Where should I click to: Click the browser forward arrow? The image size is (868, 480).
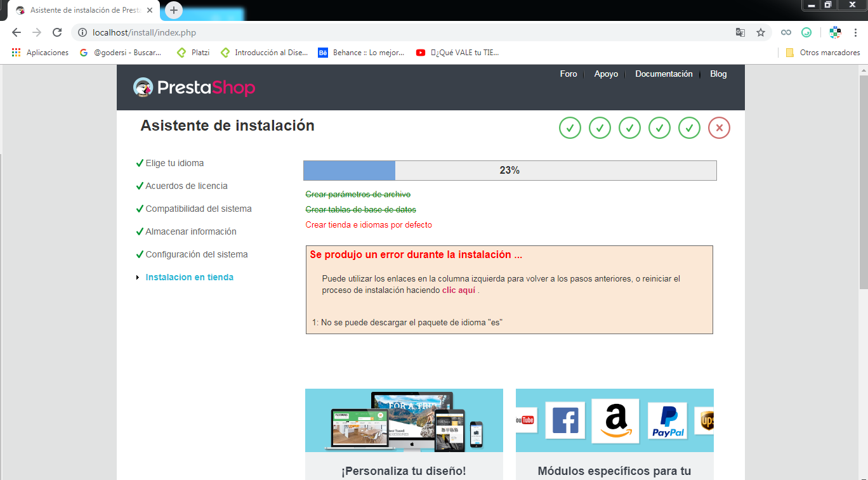(x=37, y=32)
